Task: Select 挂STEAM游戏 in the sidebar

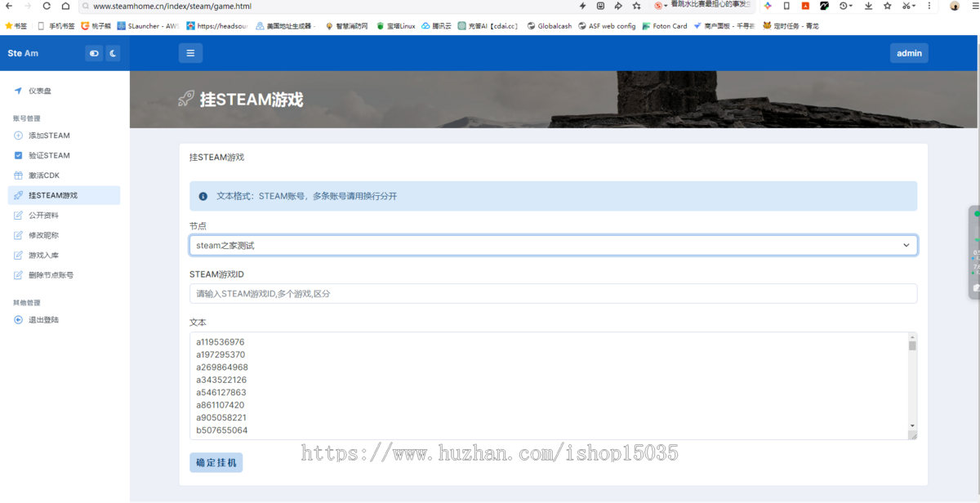Action: (x=65, y=195)
